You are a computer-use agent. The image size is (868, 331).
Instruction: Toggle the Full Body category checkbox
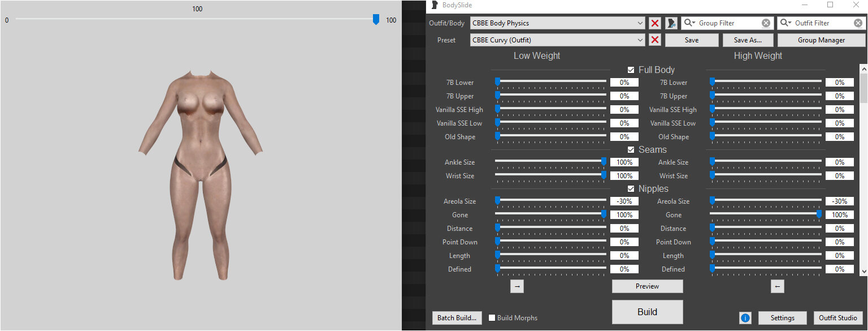click(631, 70)
